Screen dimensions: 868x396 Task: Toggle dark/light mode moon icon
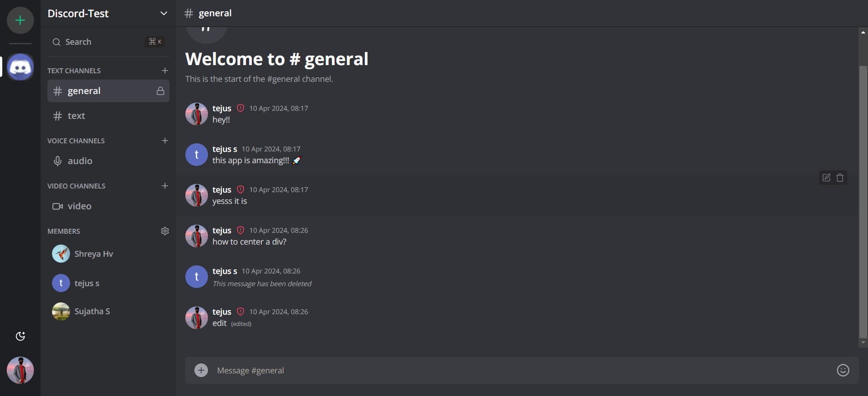pyautogui.click(x=20, y=336)
